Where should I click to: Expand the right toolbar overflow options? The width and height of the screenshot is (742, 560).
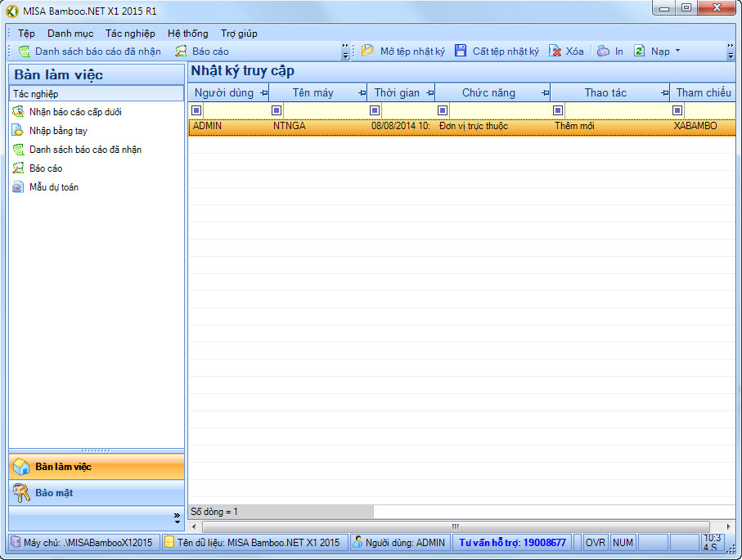pyautogui.click(x=731, y=51)
